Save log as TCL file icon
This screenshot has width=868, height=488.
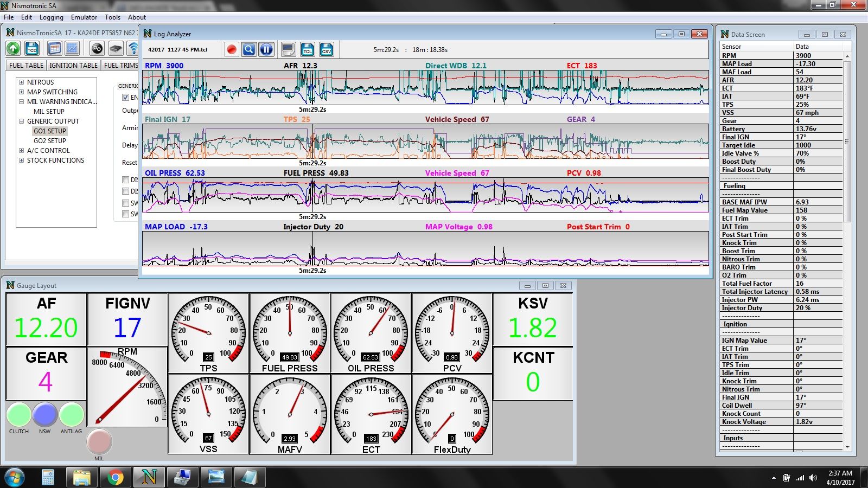pos(308,49)
